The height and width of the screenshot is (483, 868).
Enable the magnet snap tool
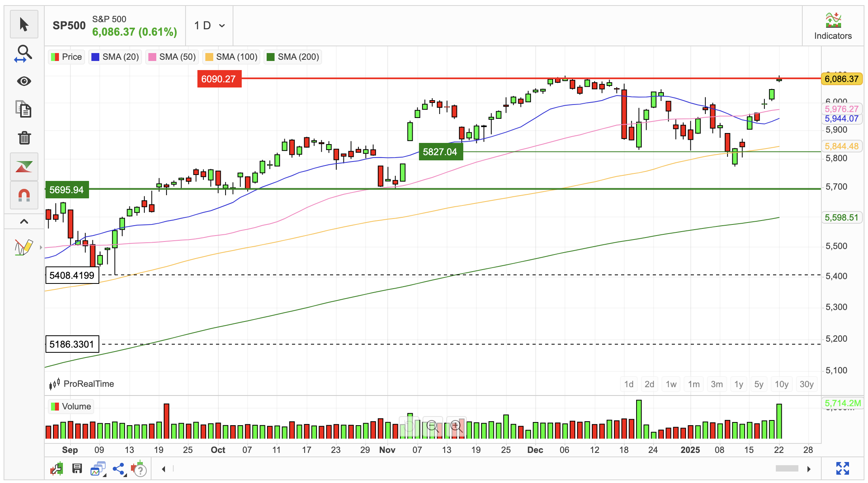(24, 195)
